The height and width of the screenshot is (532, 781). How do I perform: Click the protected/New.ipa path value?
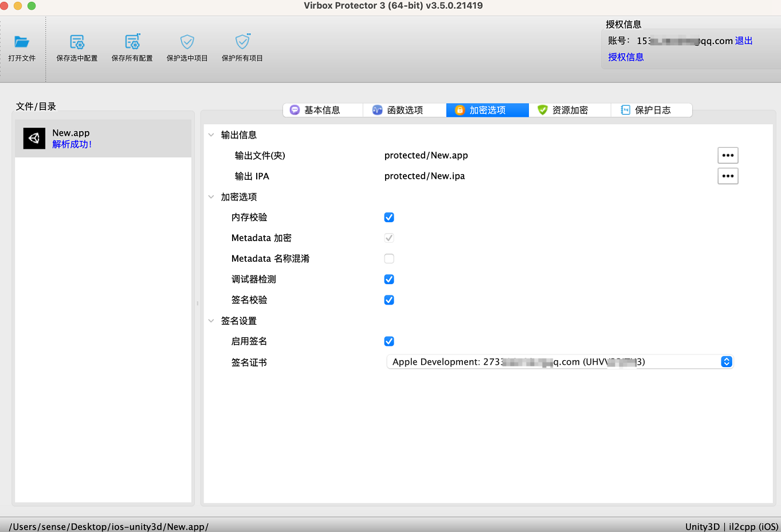(425, 176)
